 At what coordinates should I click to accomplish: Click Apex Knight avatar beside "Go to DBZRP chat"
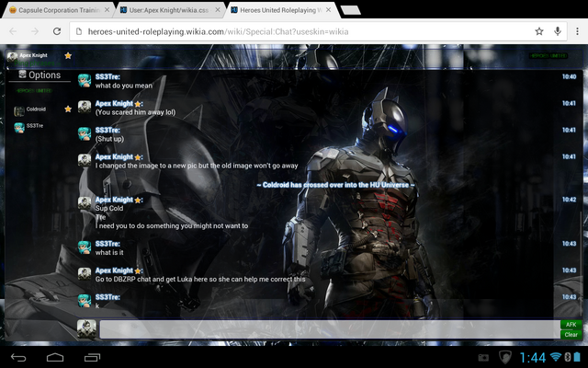point(85,274)
